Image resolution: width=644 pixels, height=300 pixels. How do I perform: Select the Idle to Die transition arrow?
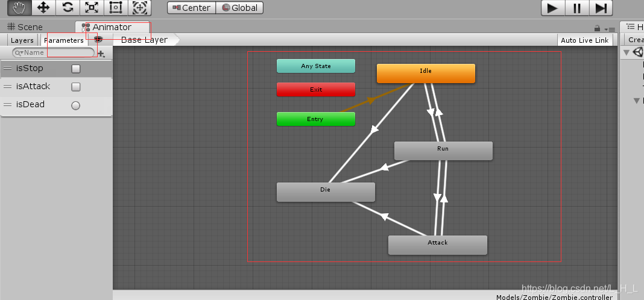pos(373,131)
